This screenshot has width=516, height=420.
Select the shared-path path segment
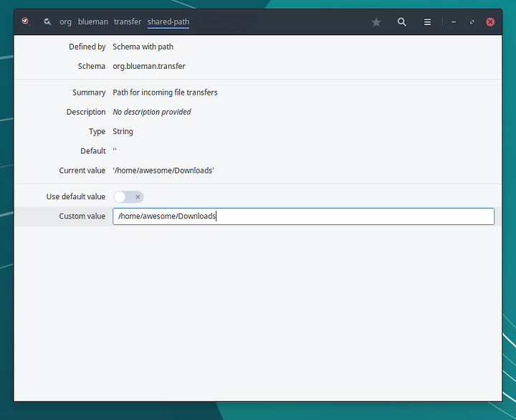(x=168, y=22)
